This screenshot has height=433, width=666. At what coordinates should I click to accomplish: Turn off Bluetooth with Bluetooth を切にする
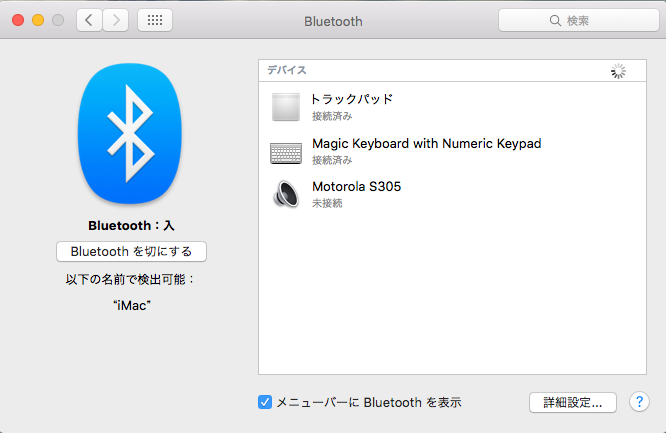pyautogui.click(x=131, y=252)
